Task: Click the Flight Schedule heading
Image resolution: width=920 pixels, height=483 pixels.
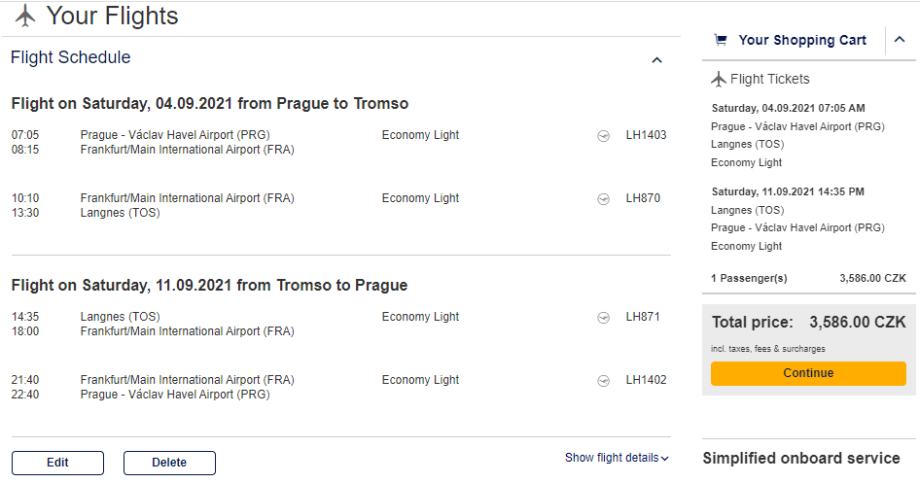Action: [71, 58]
